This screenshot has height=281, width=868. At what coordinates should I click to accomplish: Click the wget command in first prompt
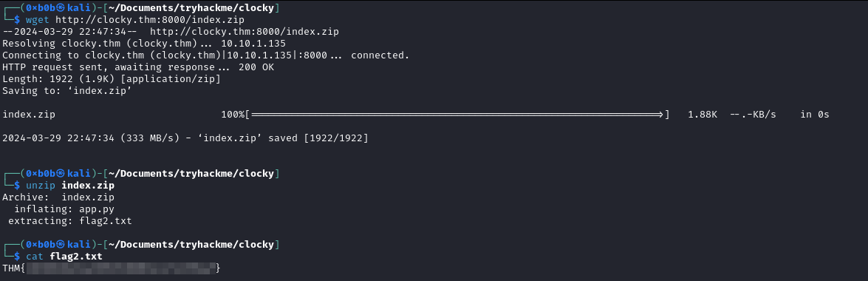click(38, 20)
